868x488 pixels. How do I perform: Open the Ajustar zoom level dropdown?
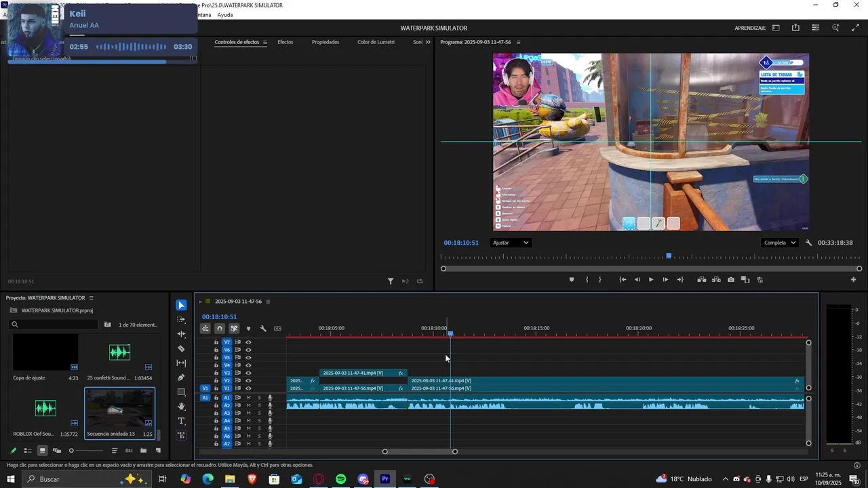click(511, 243)
